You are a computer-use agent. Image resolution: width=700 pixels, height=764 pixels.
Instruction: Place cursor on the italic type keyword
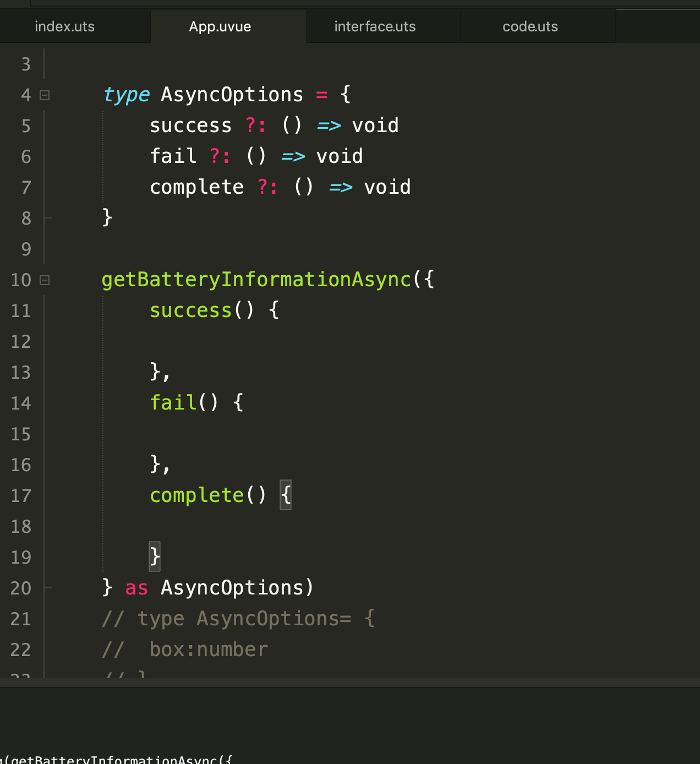pos(127,95)
